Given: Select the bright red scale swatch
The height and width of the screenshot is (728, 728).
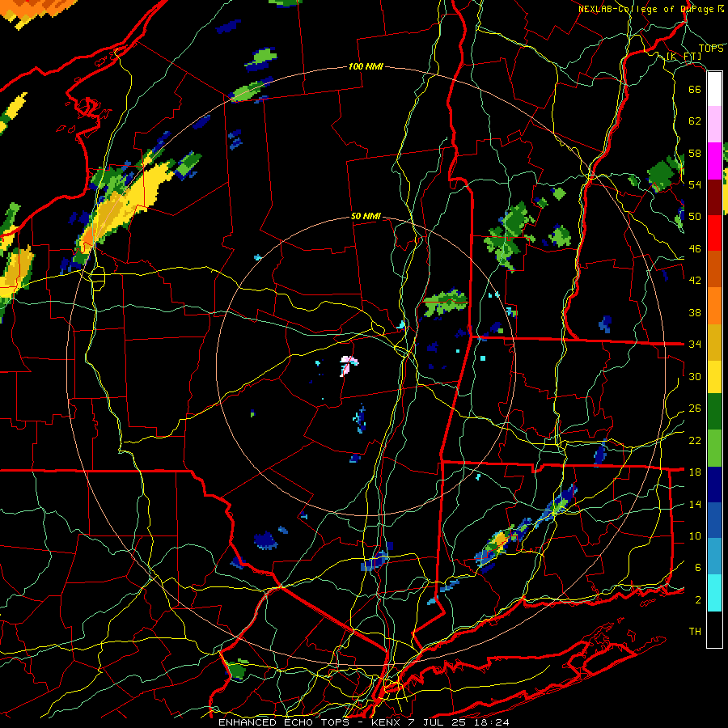Looking at the screenshot, I should coord(714,233).
